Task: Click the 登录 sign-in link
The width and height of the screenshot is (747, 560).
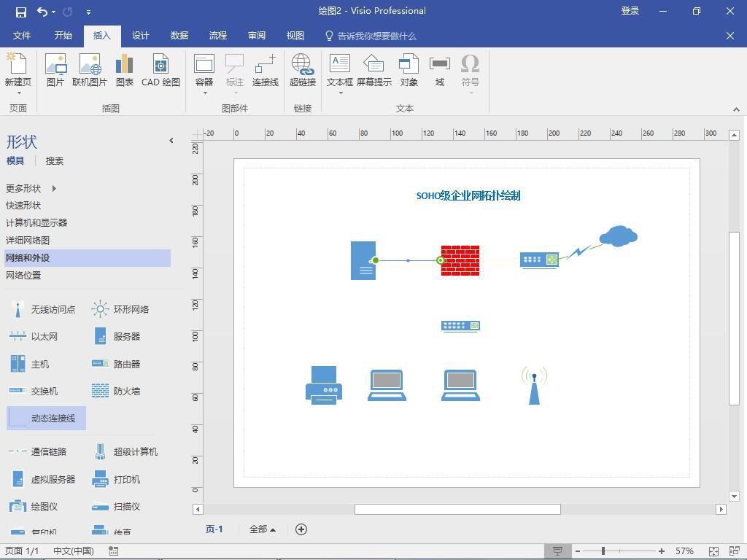Action: pos(630,11)
